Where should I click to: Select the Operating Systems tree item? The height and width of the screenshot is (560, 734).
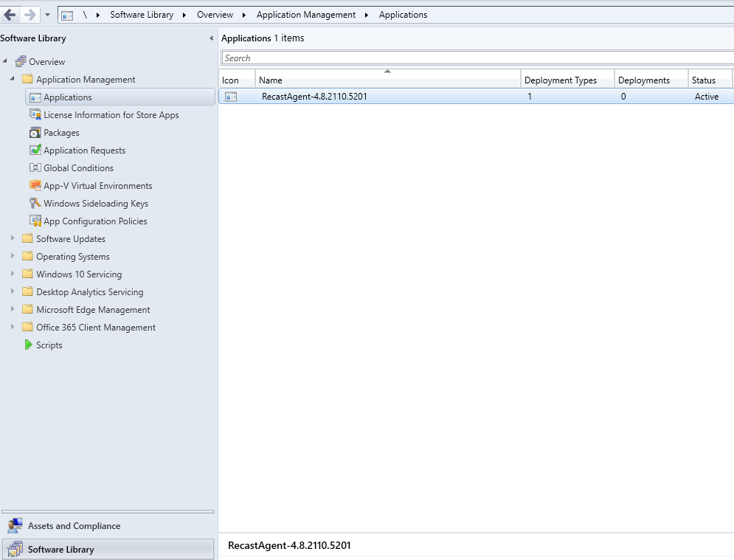(72, 257)
